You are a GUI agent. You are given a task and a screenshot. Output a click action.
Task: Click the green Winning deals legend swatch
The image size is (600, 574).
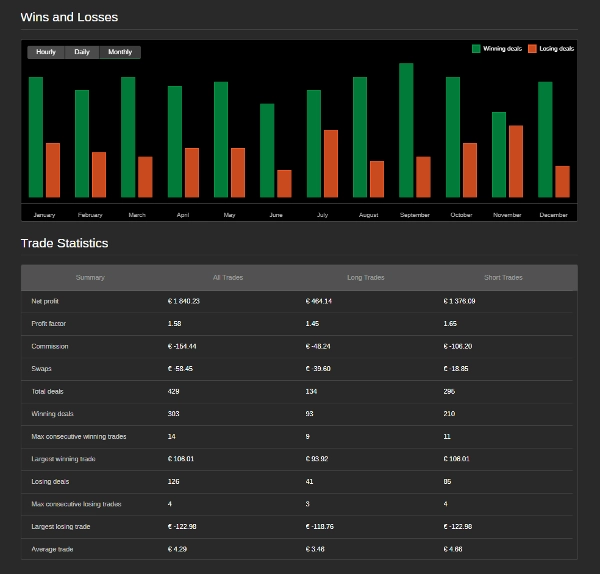[x=476, y=48]
